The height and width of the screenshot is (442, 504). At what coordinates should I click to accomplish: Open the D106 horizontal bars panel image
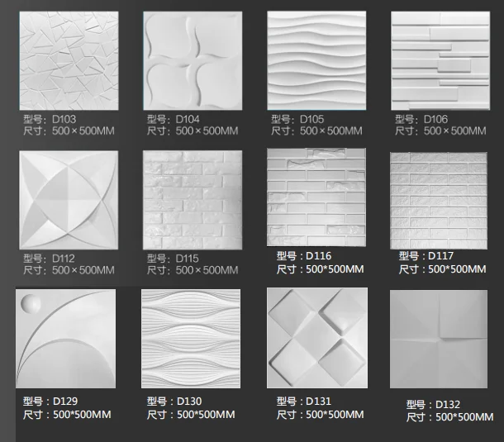440,61
